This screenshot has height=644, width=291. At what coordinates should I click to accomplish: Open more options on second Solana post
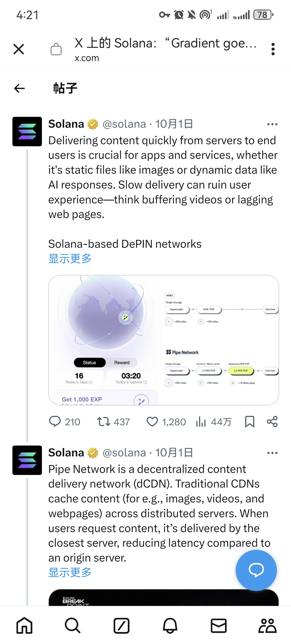(x=272, y=453)
